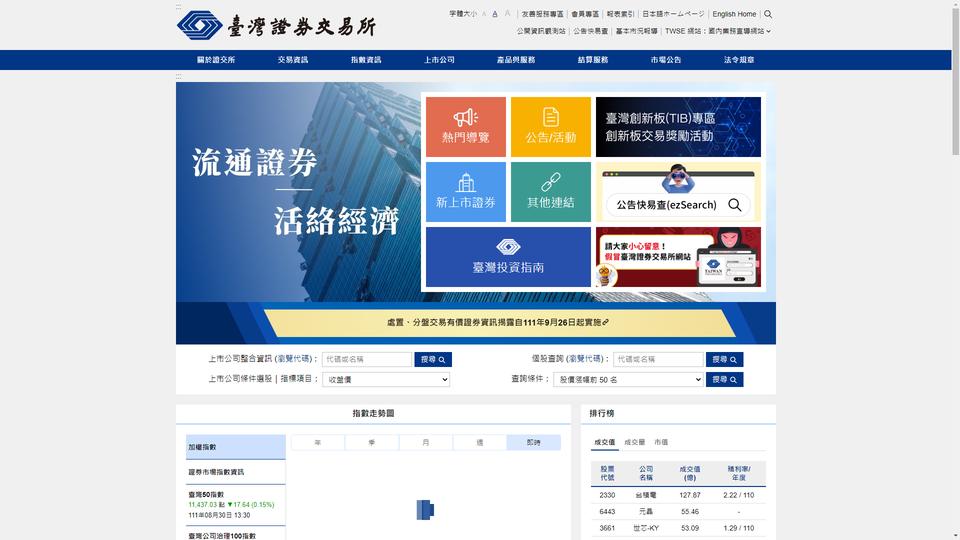Select 市值 ranking tab
The image size is (960, 540).
point(661,442)
